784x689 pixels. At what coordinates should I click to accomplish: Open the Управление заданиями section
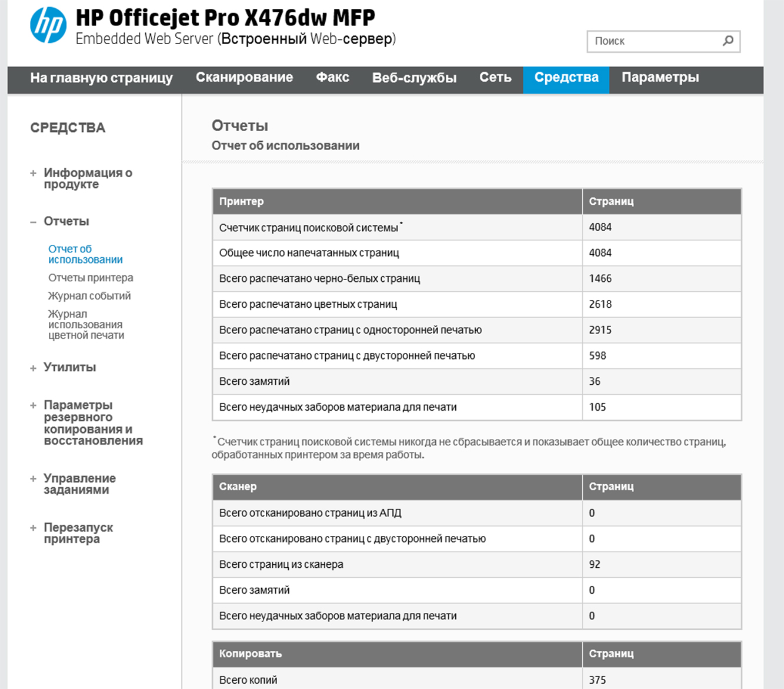[x=79, y=484]
